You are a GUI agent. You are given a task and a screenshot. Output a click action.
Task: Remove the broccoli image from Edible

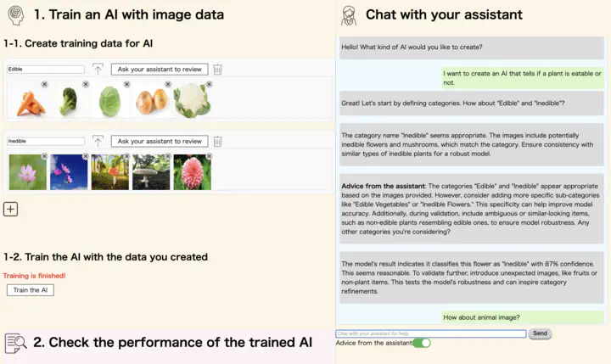tap(86, 84)
